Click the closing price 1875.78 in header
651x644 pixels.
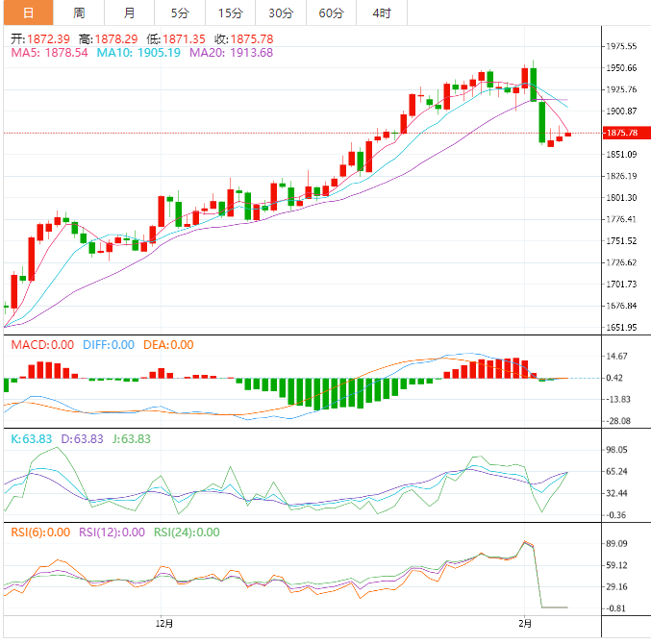pos(252,39)
